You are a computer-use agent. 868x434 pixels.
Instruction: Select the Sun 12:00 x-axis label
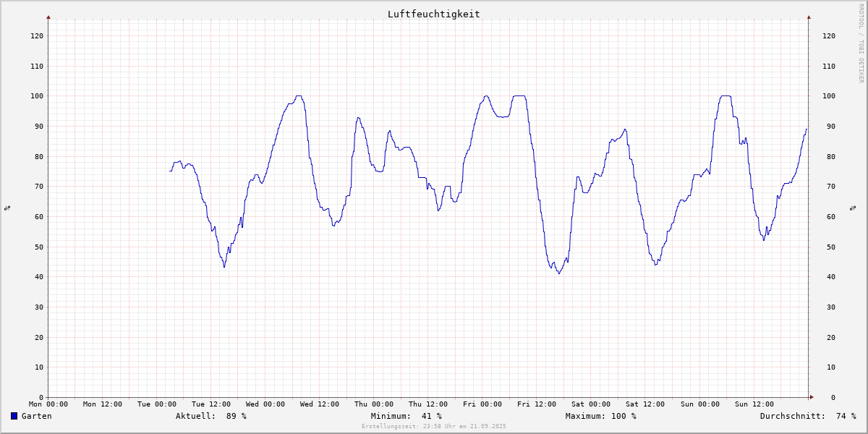click(754, 404)
